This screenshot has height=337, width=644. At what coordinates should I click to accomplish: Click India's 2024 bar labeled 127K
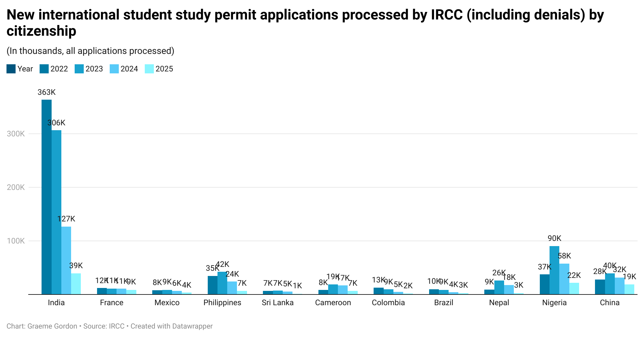pyautogui.click(x=66, y=260)
